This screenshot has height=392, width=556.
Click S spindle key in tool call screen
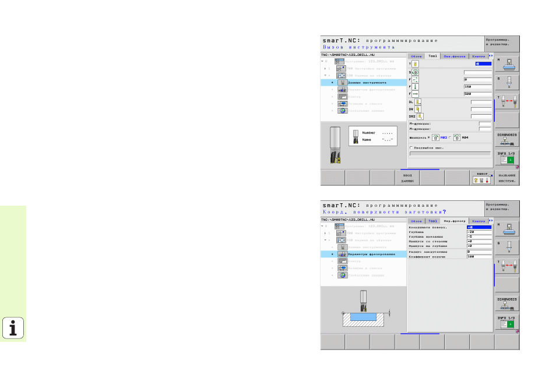tap(507, 83)
